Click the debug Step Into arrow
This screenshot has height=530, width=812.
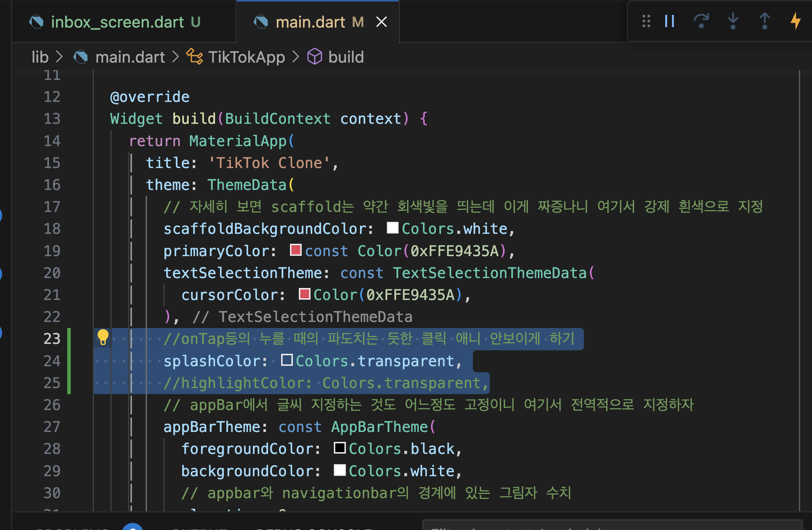[x=733, y=21]
